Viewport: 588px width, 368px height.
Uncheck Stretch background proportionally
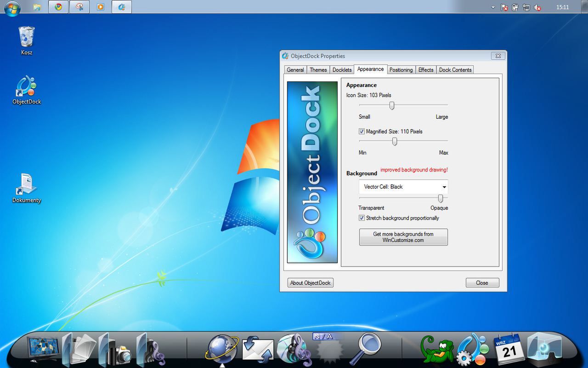[x=362, y=218]
